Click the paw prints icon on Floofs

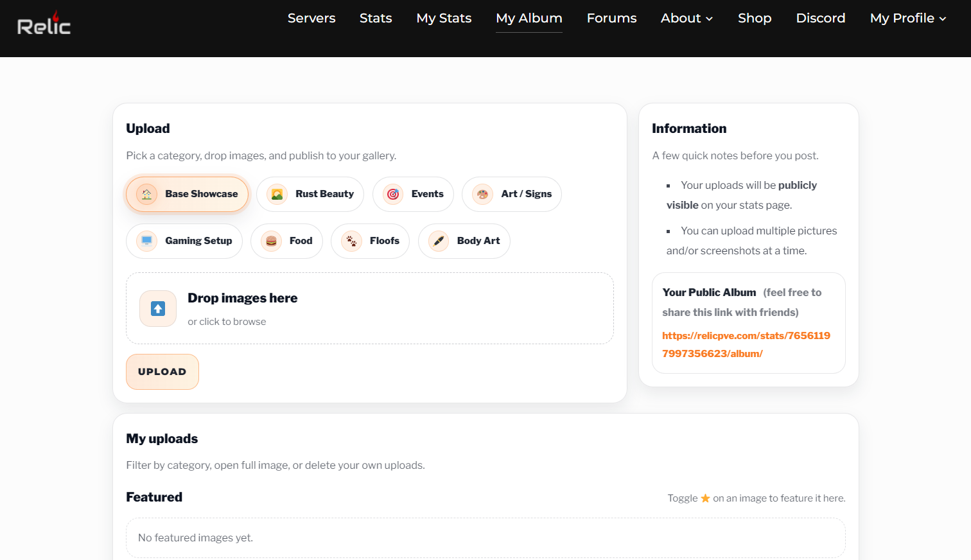[x=351, y=241]
